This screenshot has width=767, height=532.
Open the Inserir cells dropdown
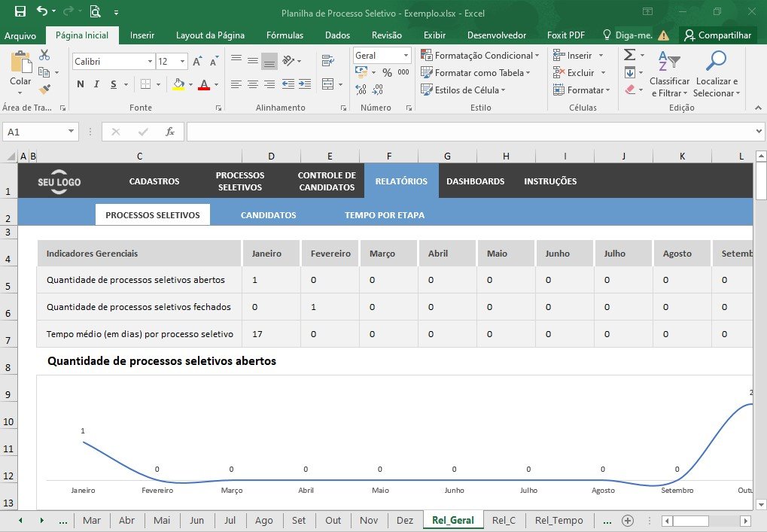point(601,55)
